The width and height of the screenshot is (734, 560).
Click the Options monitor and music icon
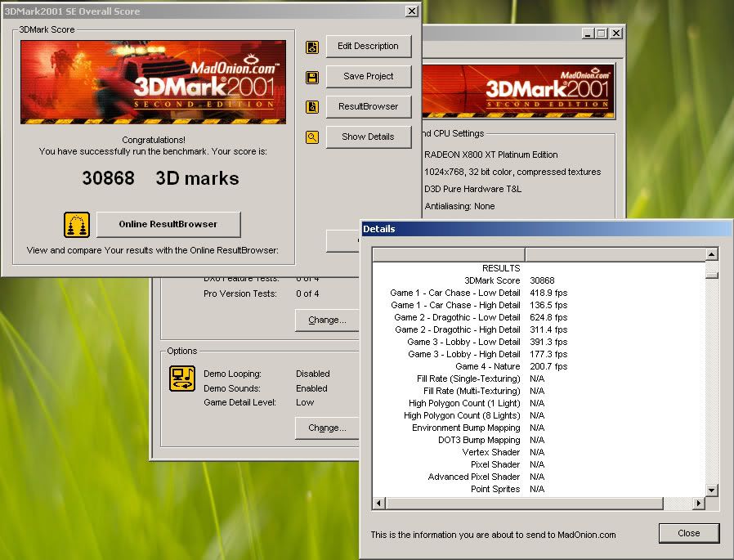(182, 379)
